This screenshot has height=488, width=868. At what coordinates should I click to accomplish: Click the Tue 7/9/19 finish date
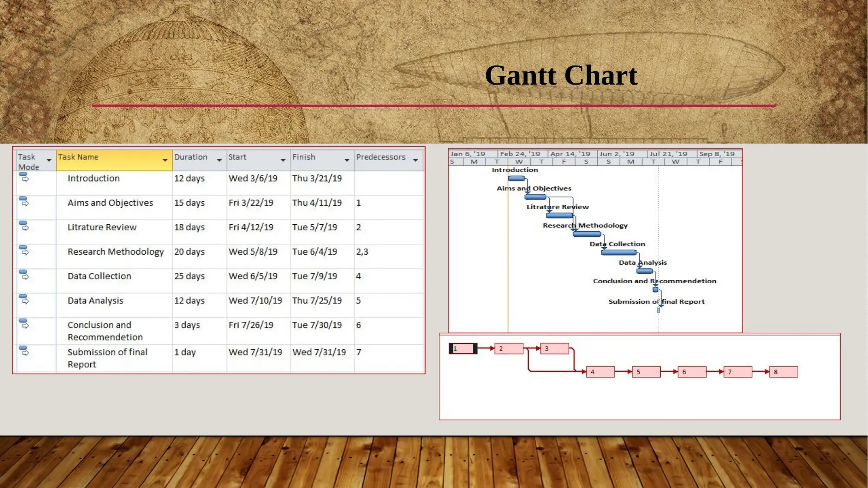pyautogui.click(x=322, y=281)
